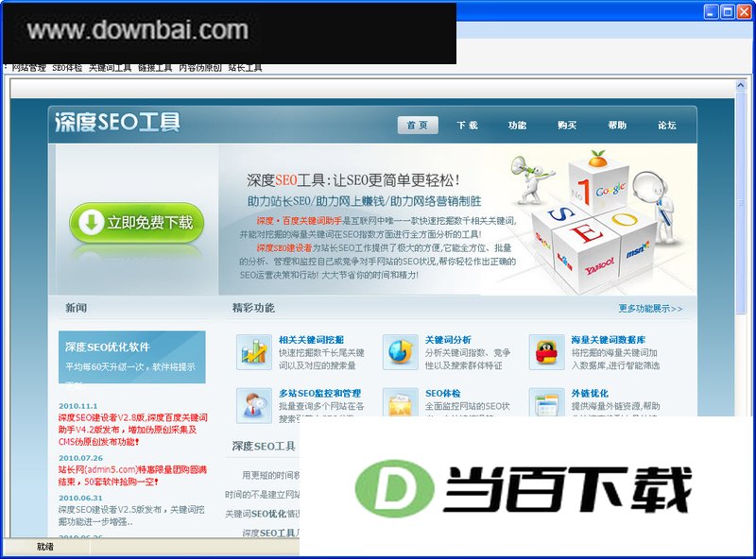
Task: Open the 网站管理 menu
Action: (29, 68)
